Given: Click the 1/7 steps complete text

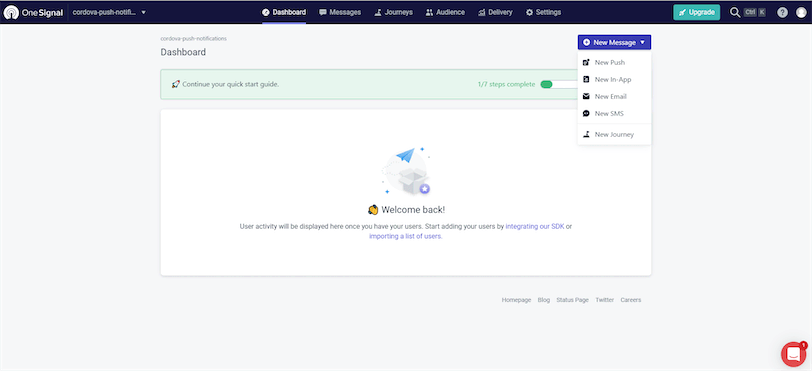Looking at the screenshot, I should (x=506, y=84).
